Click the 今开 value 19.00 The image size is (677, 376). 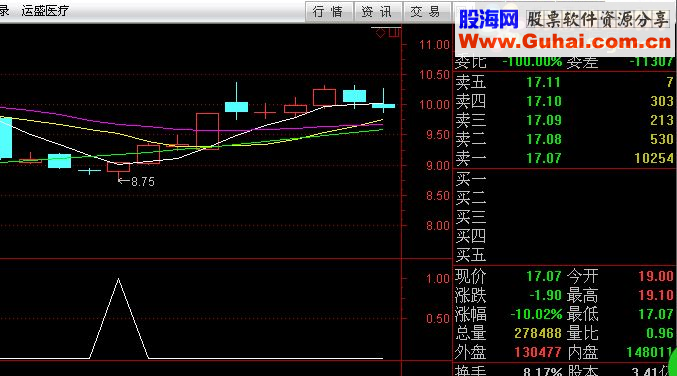click(x=656, y=276)
